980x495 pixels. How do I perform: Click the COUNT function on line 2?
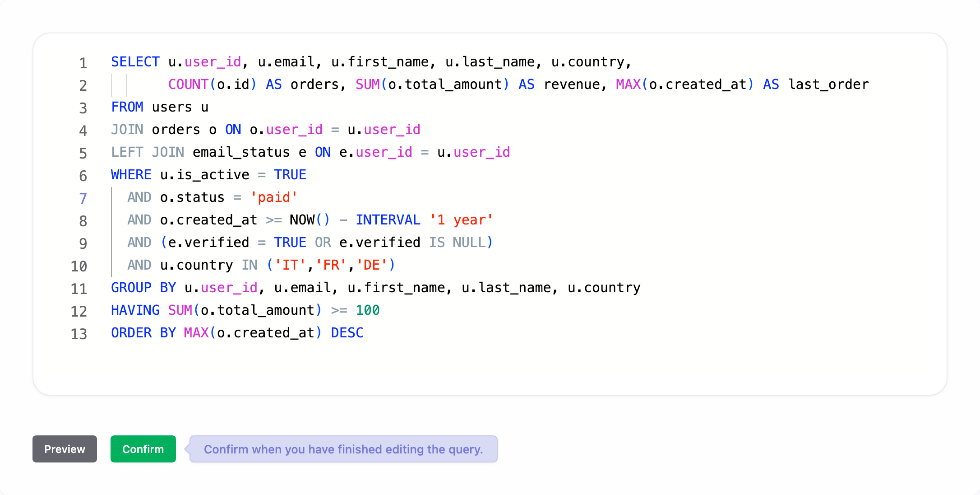[x=188, y=84]
